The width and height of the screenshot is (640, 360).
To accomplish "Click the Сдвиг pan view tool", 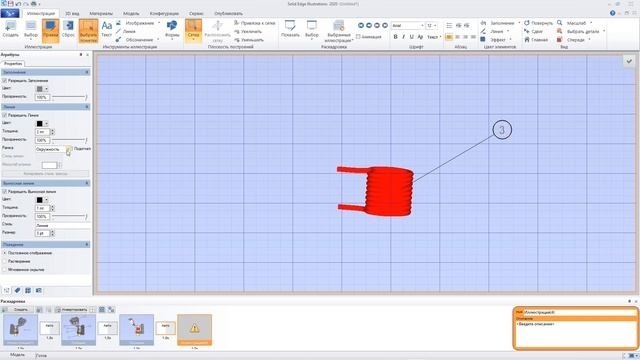I will tap(533, 31).
